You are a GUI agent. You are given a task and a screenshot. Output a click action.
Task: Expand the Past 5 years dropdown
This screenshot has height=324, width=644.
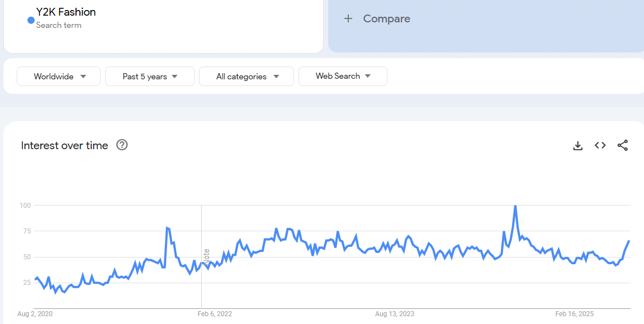tap(150, 77)
